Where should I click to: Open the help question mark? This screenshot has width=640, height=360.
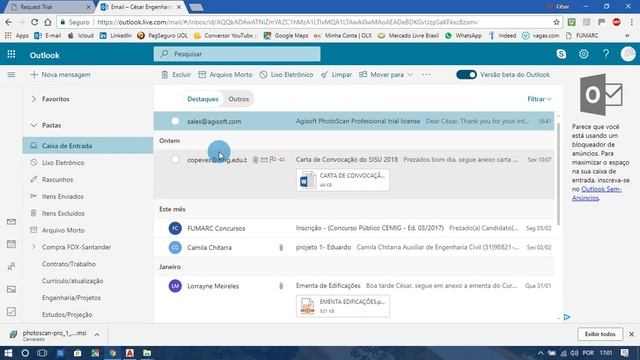606,54
